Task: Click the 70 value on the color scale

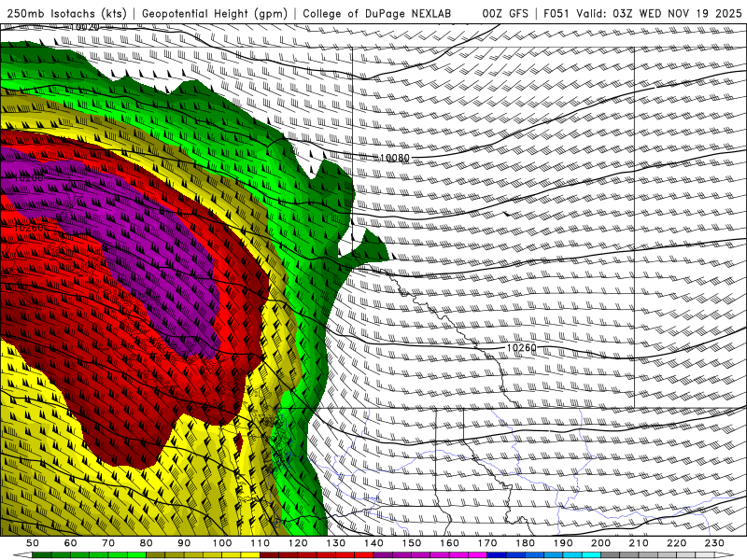Action: [108, 543]
